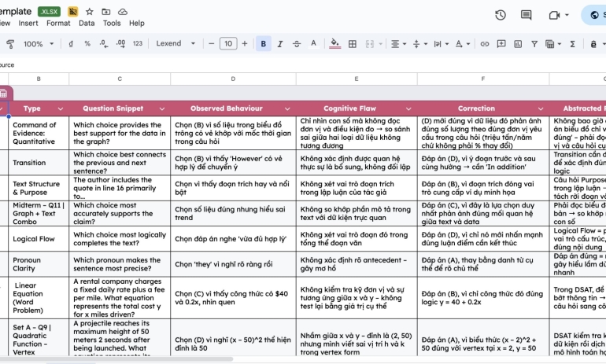Select the 'Pronoun Clarity' cell
606x364 pixels.
click(39, 264)
